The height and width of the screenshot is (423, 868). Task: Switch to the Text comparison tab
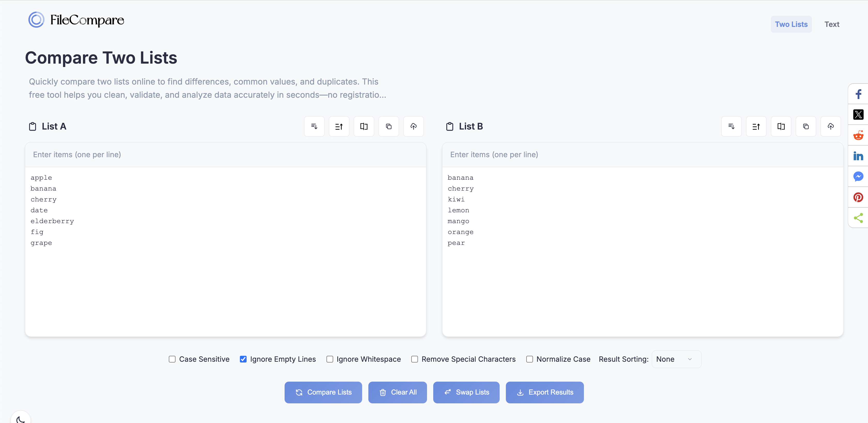click(832, 24)
